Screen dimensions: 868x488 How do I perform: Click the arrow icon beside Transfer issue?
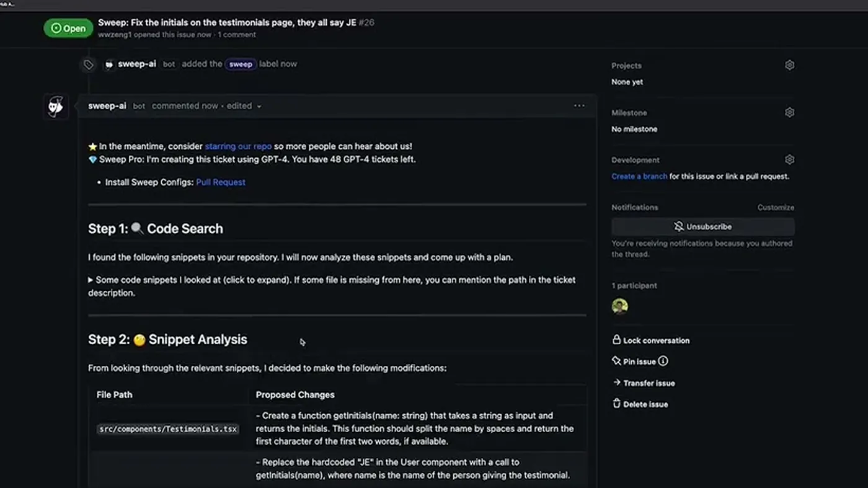pos(616,383)
